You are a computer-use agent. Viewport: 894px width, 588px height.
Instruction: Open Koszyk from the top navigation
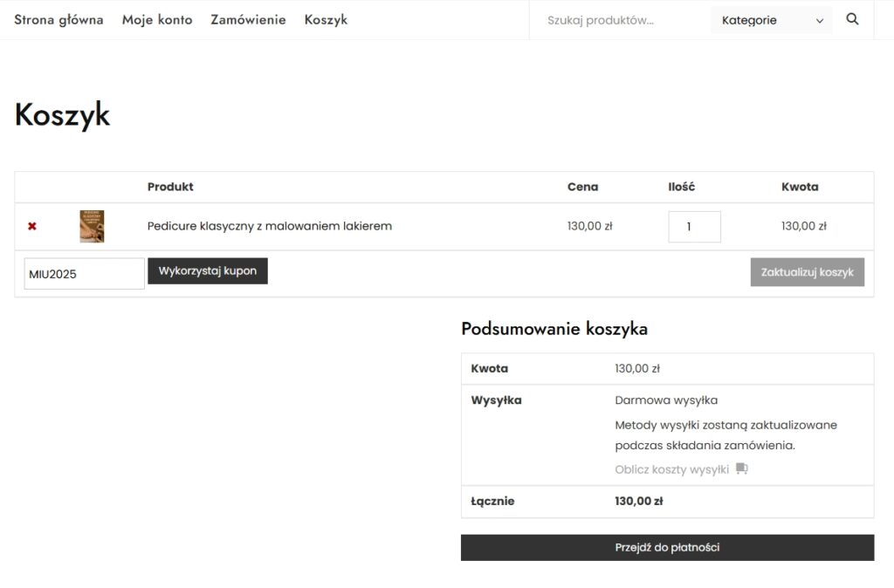coord(326,19)
